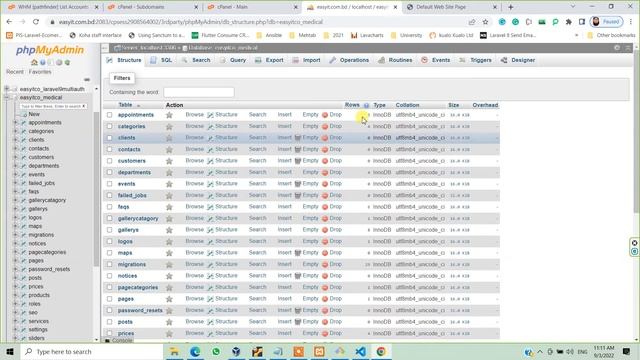
Task: Check the contacts table checkbox
Action: pyautogui.click(x=109, y=149)
